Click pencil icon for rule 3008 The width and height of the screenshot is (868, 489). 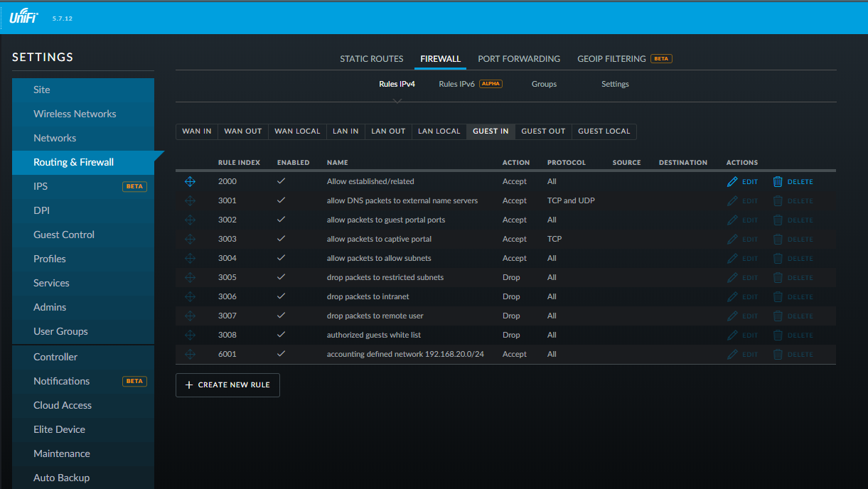click(733, 335)
